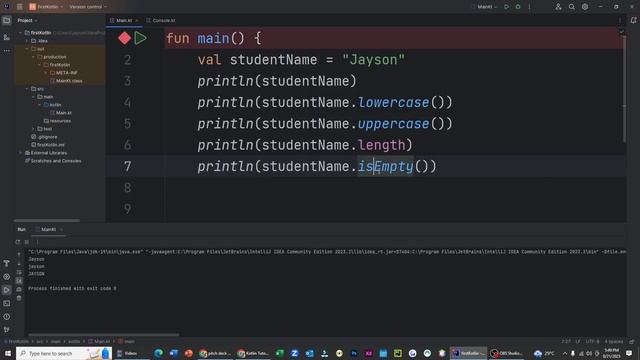Image resolution: width=640 pixels, height=360 pixels.
Task: Open the Windows Start menu
Action: pos(8,353)
